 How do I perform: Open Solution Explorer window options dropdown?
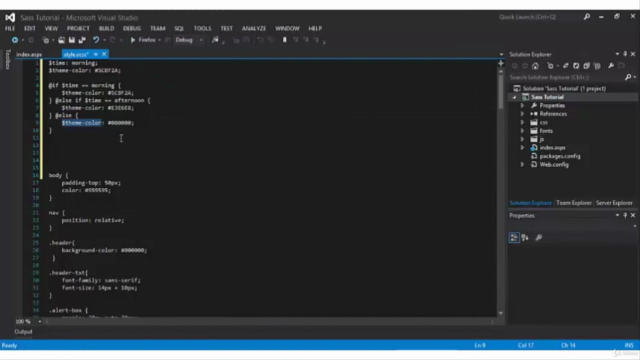[617, 54]
